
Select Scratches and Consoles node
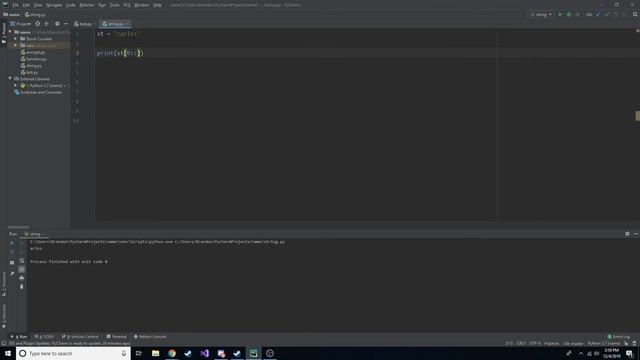tap(38, 92)
